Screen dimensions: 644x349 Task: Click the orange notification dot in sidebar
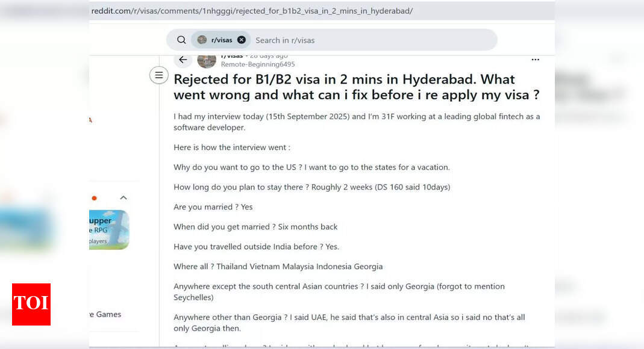click(x=94, y=198)
